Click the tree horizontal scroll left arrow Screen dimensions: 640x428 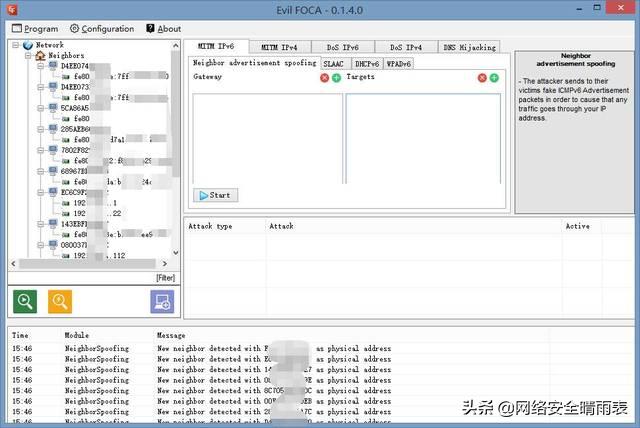(x=13, y=264)
